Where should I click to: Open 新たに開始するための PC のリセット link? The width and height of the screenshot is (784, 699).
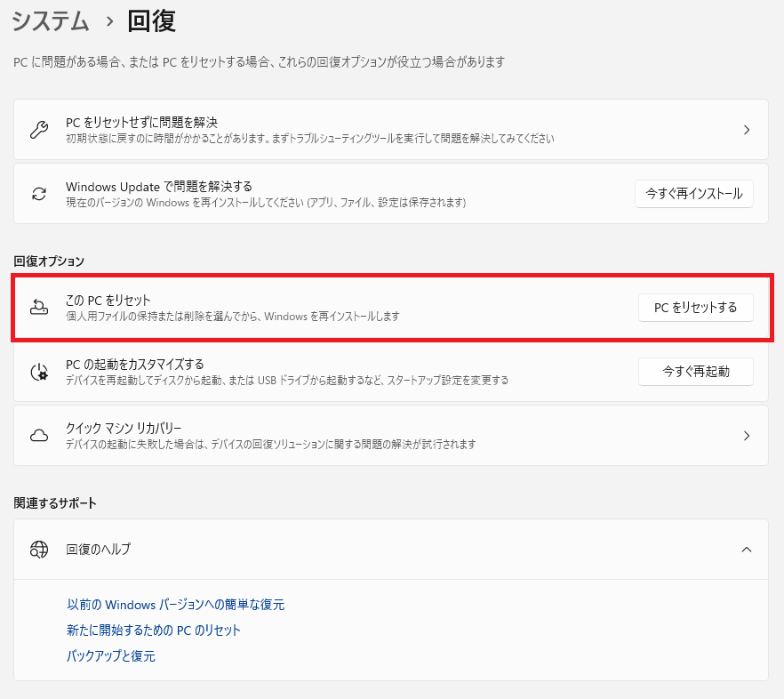point(154,631)
